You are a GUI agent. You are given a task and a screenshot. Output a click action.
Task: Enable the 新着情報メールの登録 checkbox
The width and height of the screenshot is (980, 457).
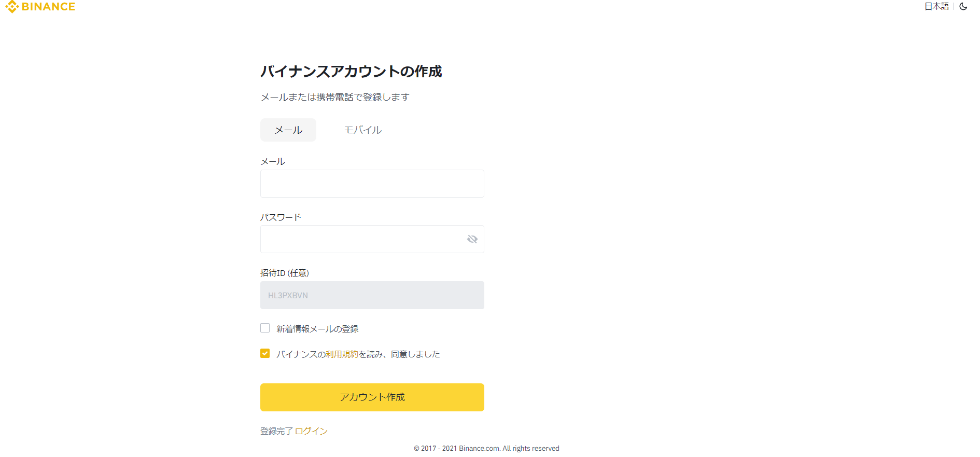[x=265, y=328]
